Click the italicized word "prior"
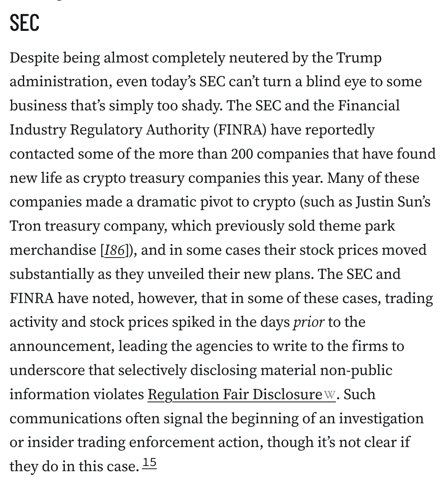 (x=309, y=322)
